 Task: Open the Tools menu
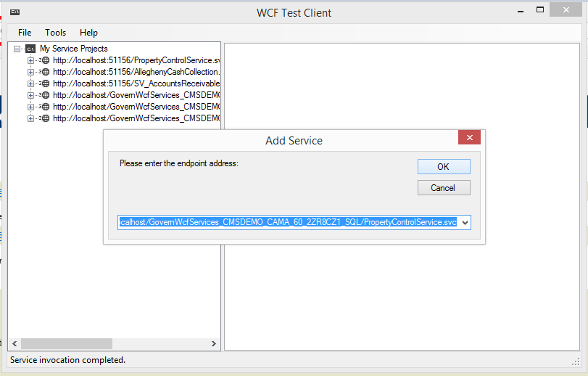pos(55,33)
